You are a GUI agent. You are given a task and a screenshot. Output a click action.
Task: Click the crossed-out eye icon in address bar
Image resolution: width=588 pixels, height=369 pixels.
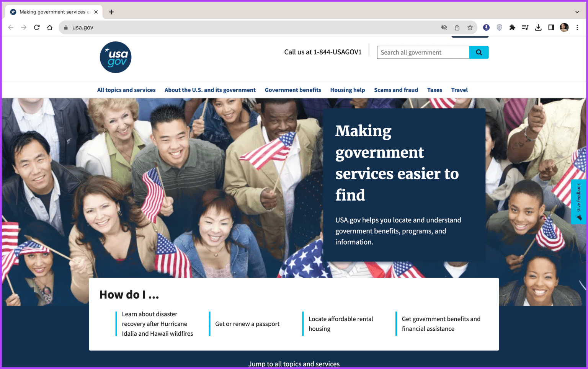(x=444, y=28)
